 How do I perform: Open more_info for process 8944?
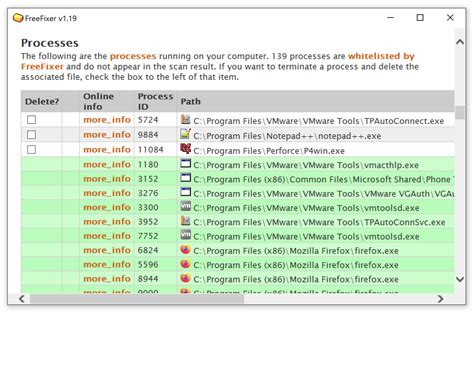pyautogui.click(x=107, y=279)
